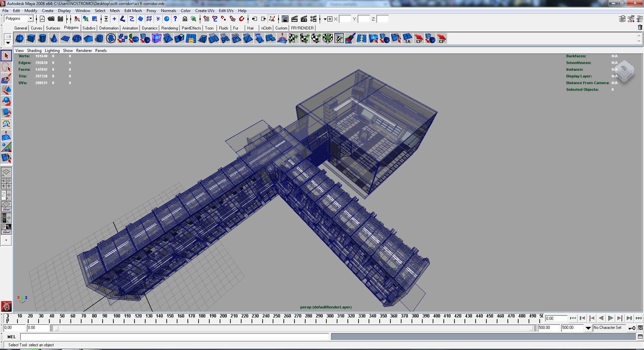Screen dimensions: 644x350
Task: Toggle the auto keyframe key button
Action: (x=632, y=328)
